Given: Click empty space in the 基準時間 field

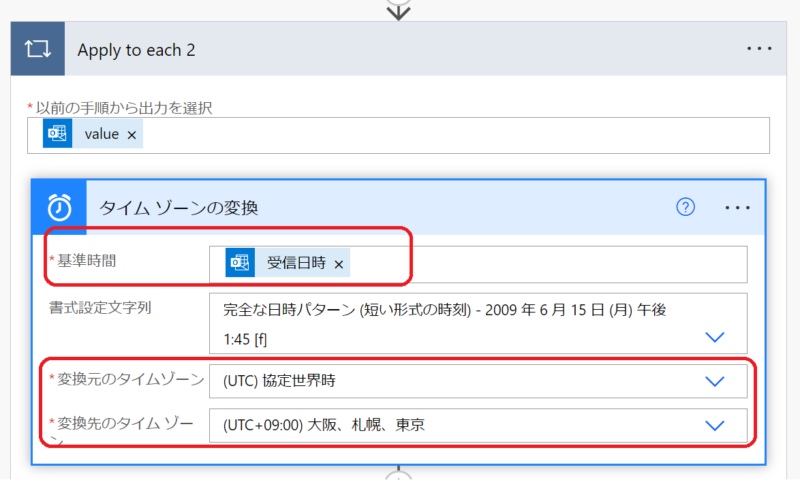Looking at the screenshot, I should point(550,264).
